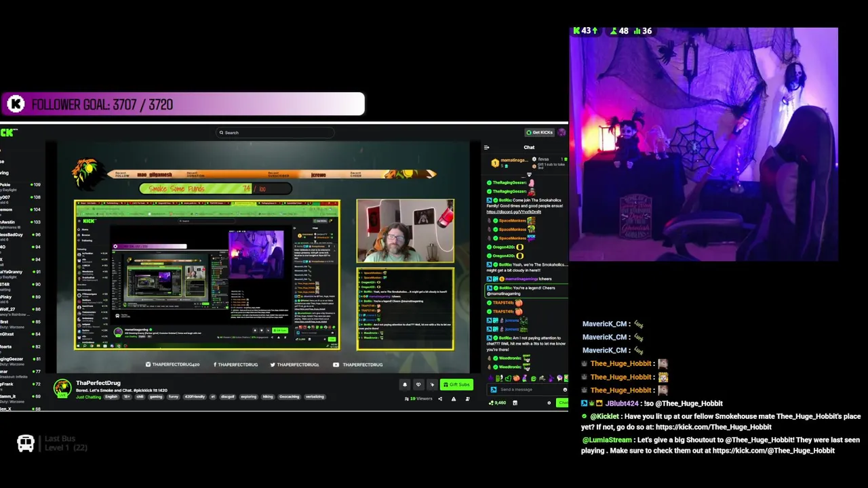
Task: Click the heart follow icon
Action: point(418,384)
